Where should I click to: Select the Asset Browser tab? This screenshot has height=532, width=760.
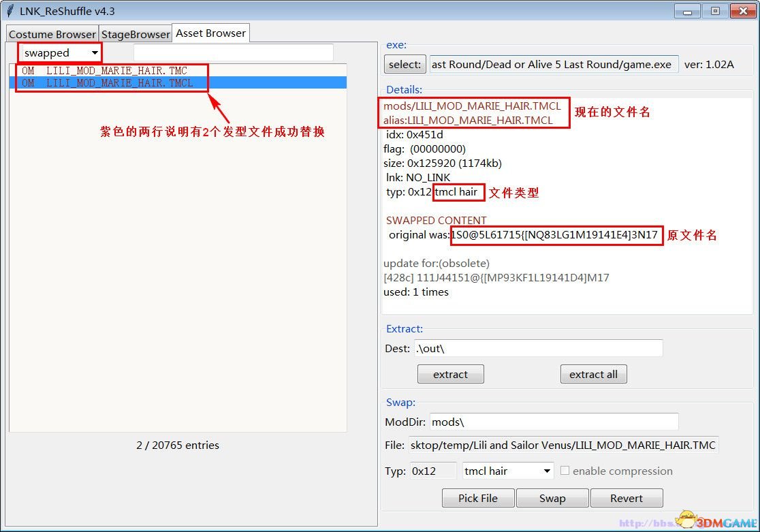coord(211,33)
